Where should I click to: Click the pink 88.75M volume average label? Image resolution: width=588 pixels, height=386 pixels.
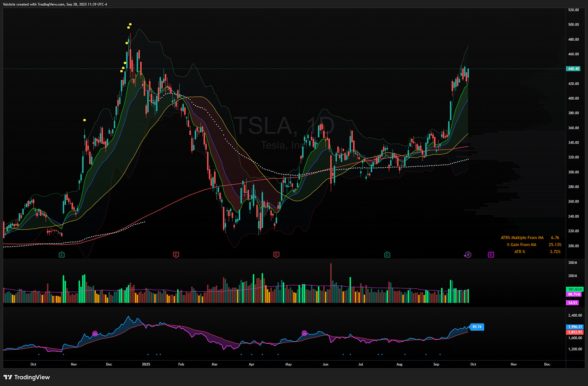tap(574, 294)
